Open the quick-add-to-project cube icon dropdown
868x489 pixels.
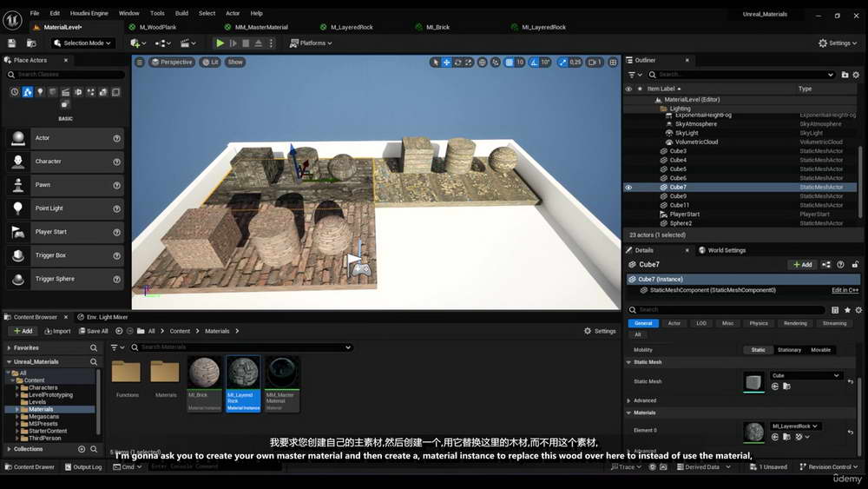click(x=138, y=43)
